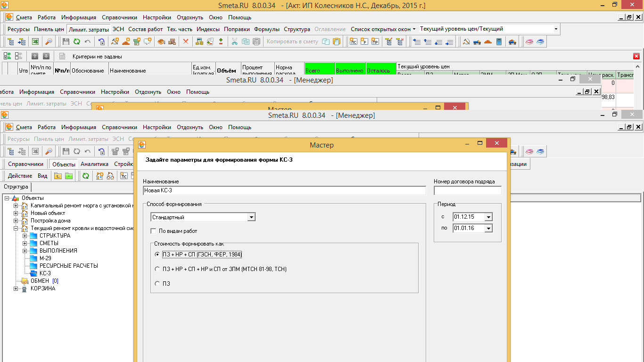Select the МТСН 81-98, ТСН cost radio option
The height and width of the screenshot is (362, 644).
[x=157, y=269]
